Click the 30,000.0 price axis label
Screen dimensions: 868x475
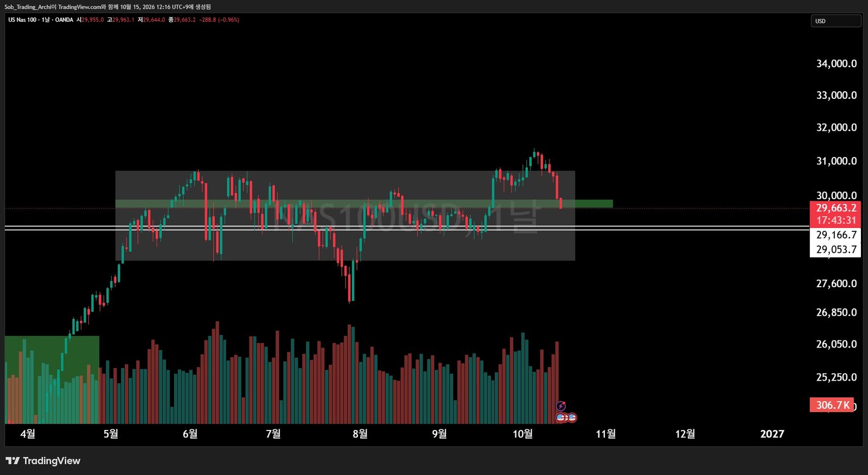tap(837, 195)
